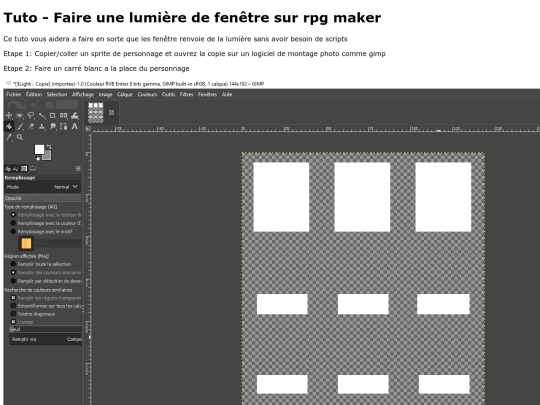Select Remplissage avec la couleur de premier plan
540x405 pixels.
click(47, 215)
